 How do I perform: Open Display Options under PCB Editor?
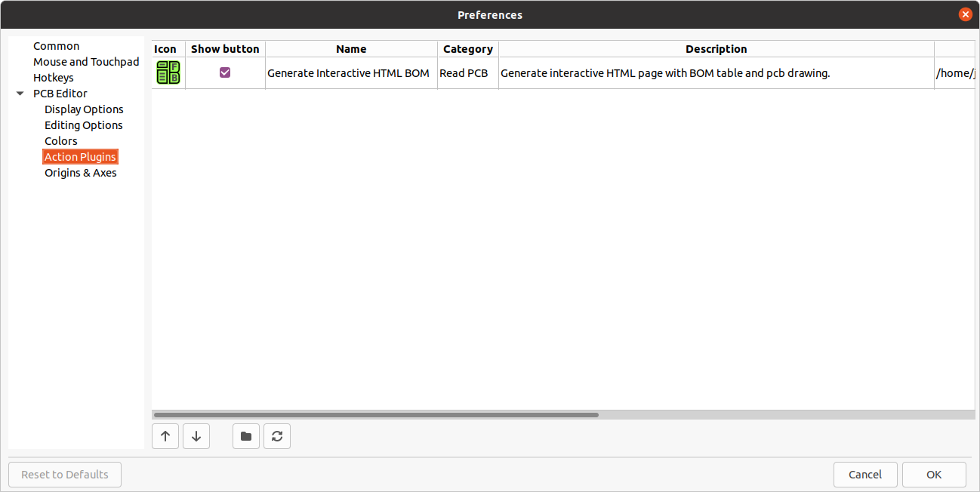[83, 109]
